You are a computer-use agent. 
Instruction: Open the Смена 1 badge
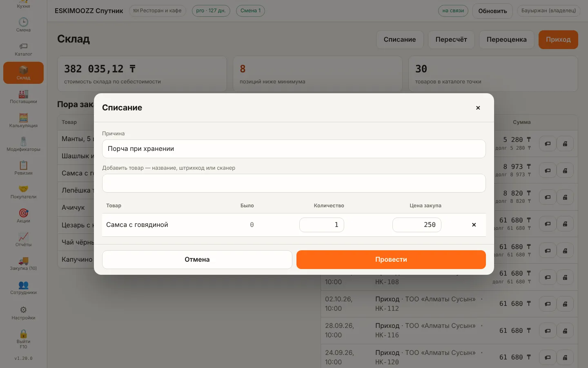[x=250, y=11]
